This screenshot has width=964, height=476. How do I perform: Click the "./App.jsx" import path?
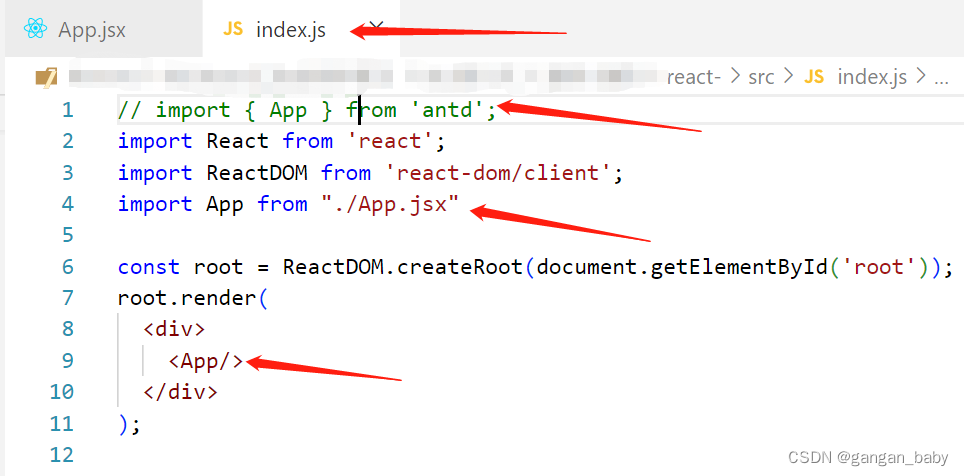pos(390,204)
